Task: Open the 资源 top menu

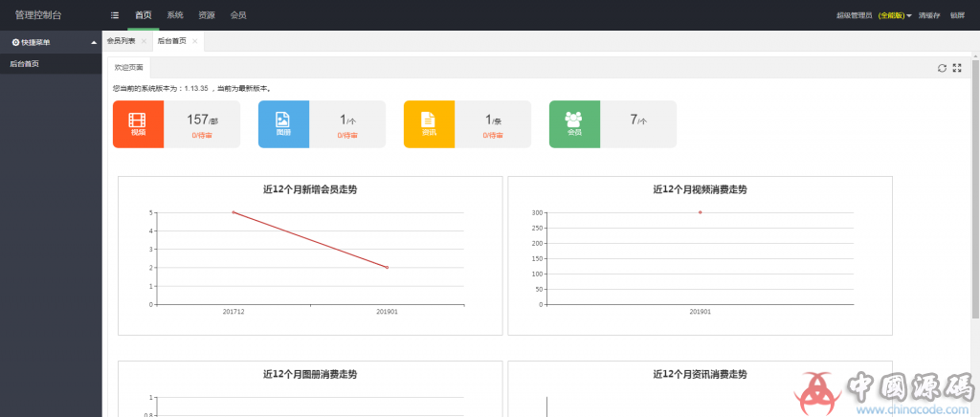Action: tap(207, 15)
